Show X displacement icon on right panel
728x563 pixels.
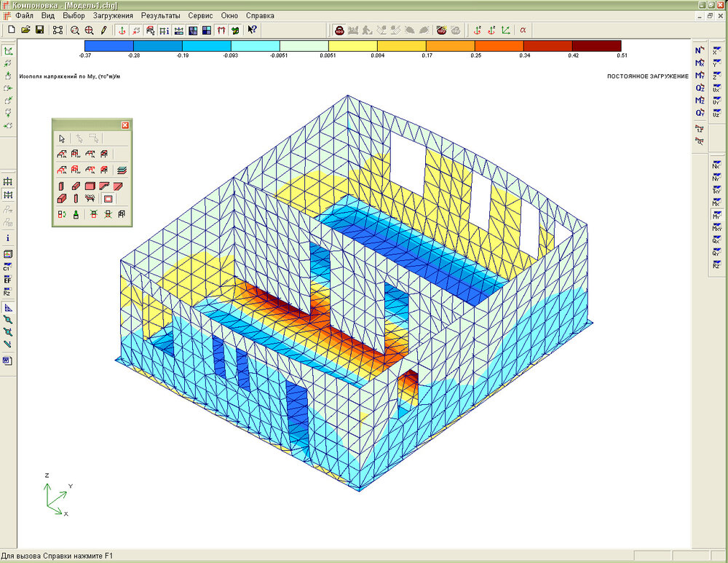[x=716, y=50]
